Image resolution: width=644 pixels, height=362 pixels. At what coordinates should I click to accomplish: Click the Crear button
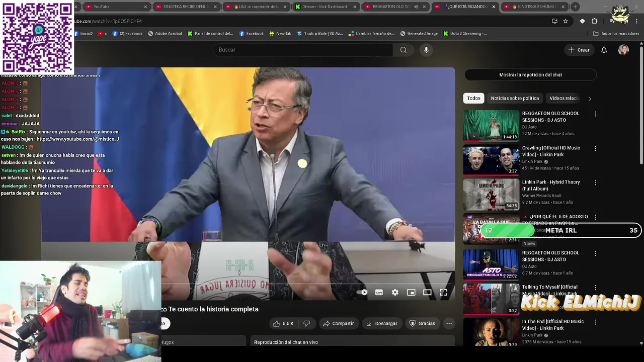point(579,50)
